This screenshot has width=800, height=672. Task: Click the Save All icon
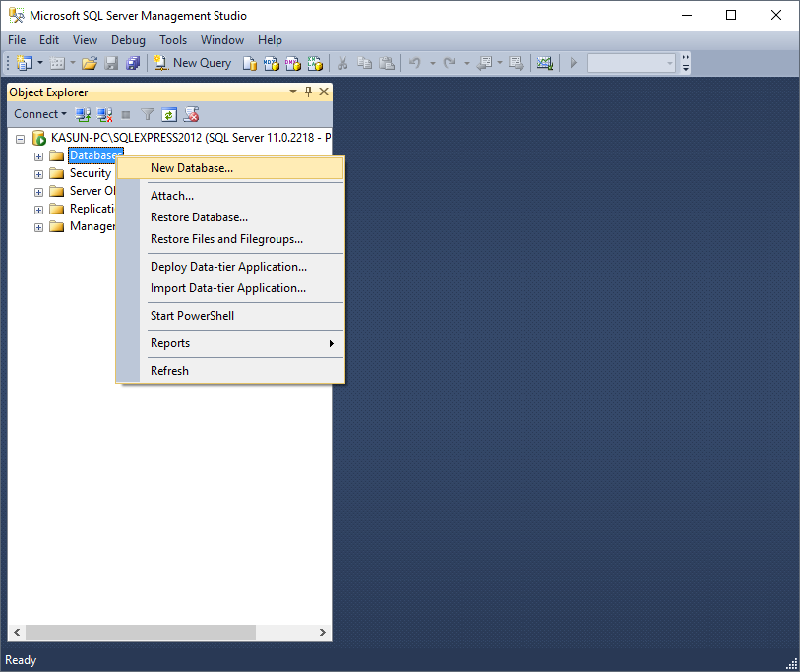point(133,63)
